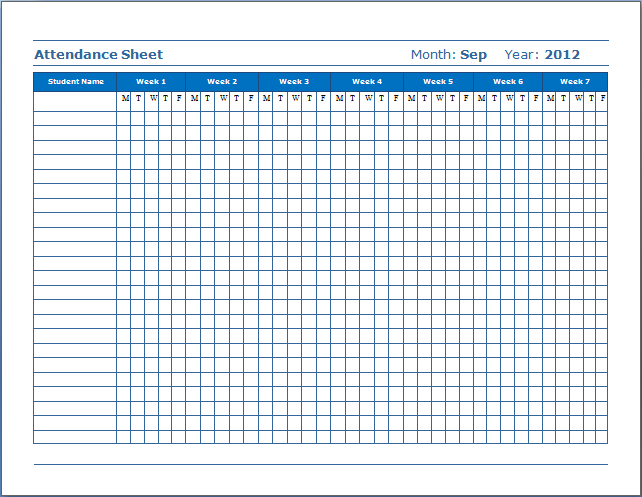Select the 'W' day cell under Week 7
The height and width of the screenshot is (497, 642).
pyautogui.click(x=577, y=101)
